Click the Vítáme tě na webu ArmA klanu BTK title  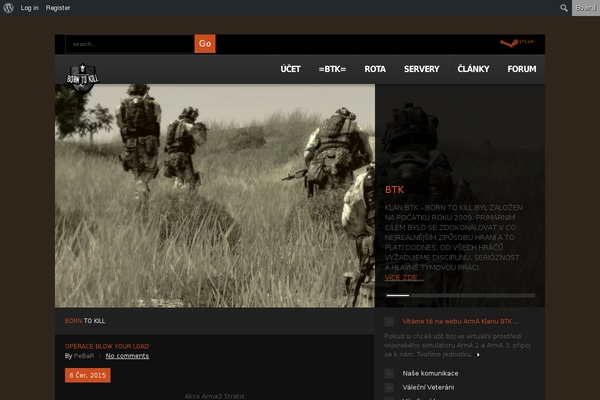(x=461, y=322)
